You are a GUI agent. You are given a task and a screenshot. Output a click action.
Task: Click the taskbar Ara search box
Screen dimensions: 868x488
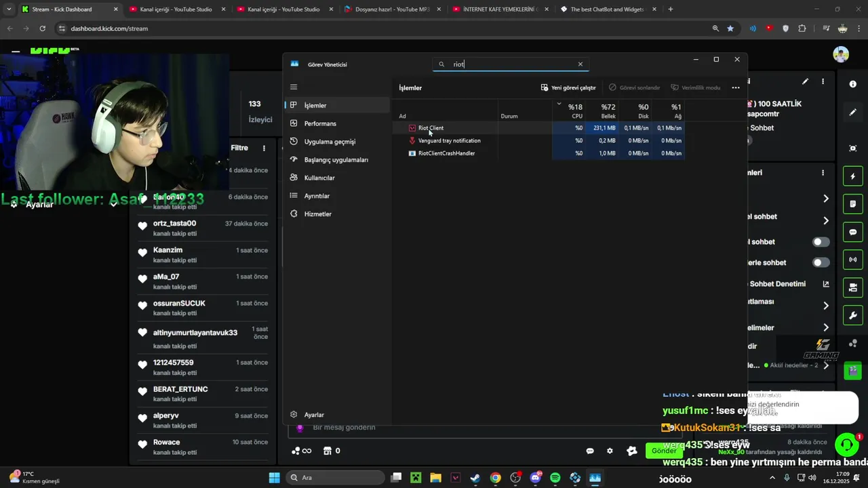[x=336, y=478]
